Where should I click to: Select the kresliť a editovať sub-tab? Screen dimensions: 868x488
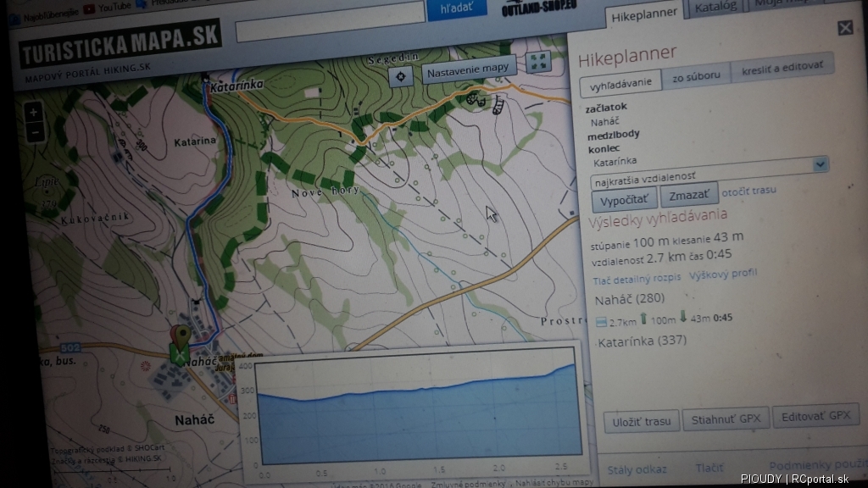click(782, 67)
